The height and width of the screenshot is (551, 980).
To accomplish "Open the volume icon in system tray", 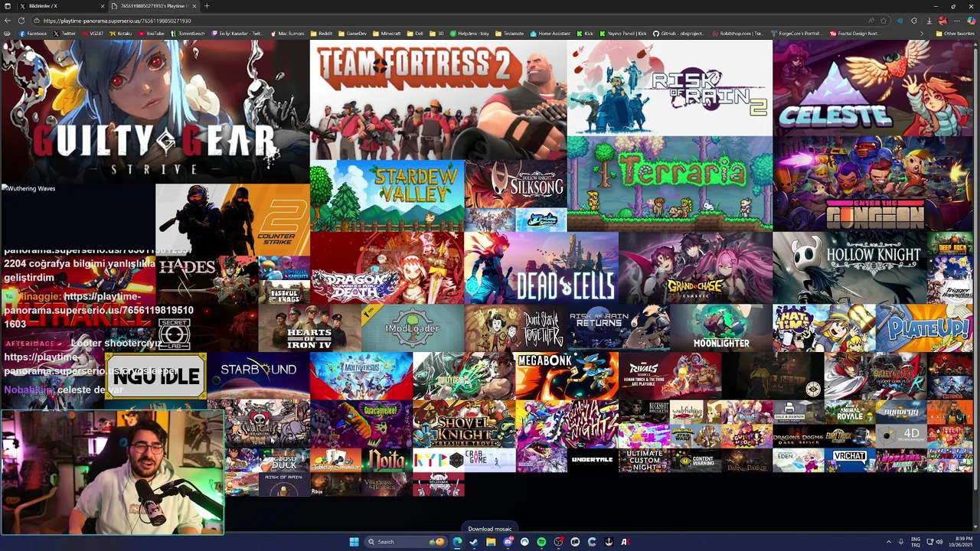I will pyautogui.click(x=939, y=542).
